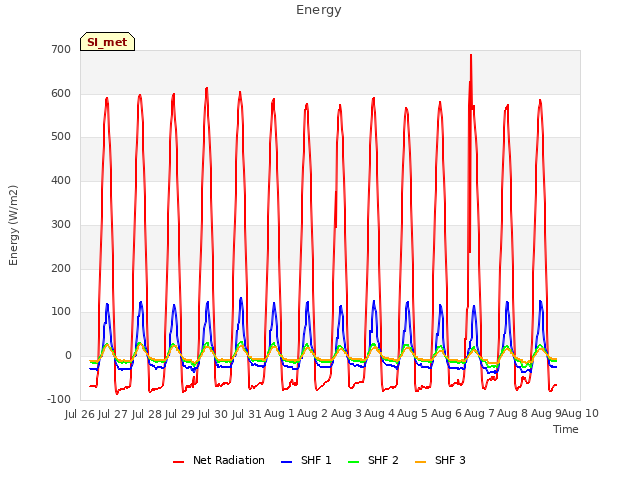Image resolution: width=640 pixels, height=480 pixels.
Task: Click the Aug 5 x-axis date label
Action: tap(413, 414)
